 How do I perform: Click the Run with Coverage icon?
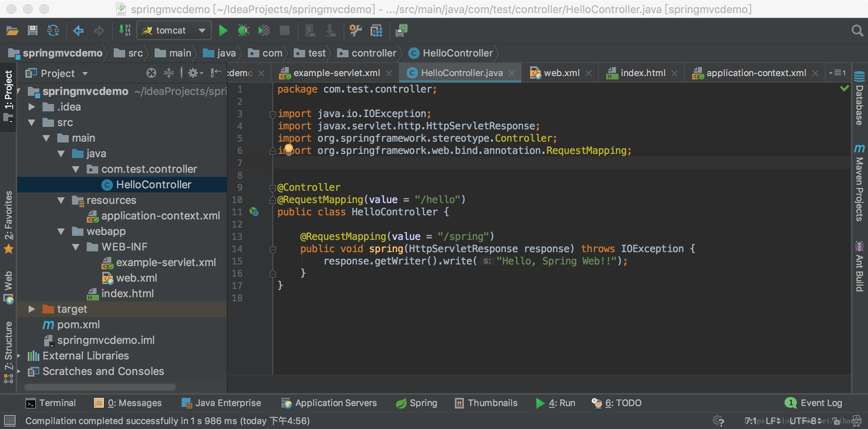[264, 31]
